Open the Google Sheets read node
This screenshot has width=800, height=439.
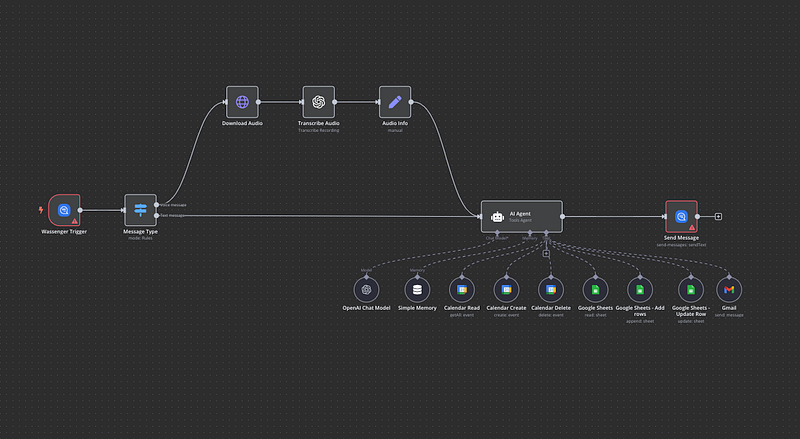(592, 289)
